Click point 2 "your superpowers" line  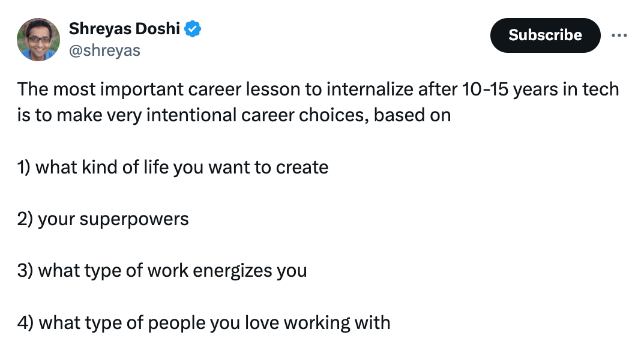[103, 219]
